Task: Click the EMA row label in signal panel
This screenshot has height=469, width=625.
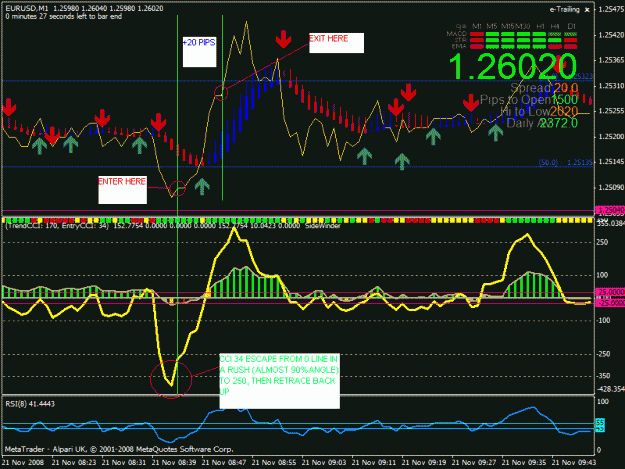Action: (459, 46)
